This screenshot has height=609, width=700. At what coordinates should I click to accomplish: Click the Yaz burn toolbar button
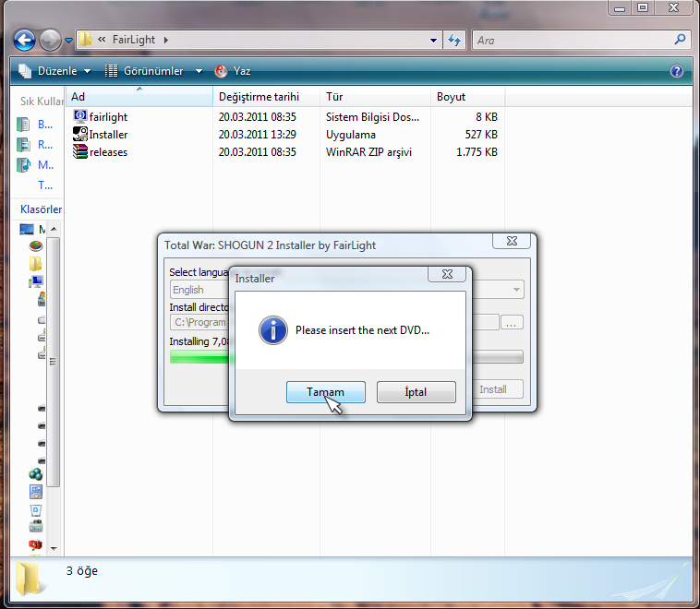click(233, 71)
